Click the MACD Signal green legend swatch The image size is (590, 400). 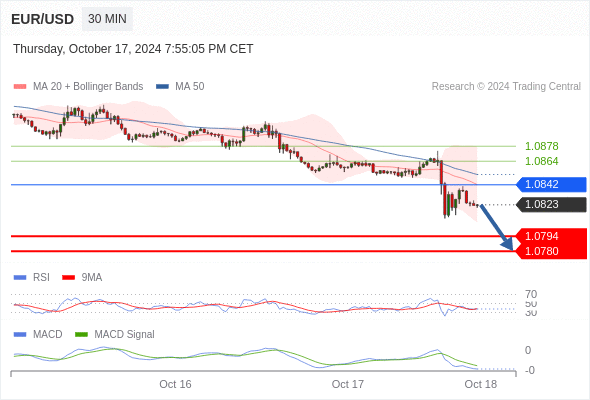coord(81,335)
